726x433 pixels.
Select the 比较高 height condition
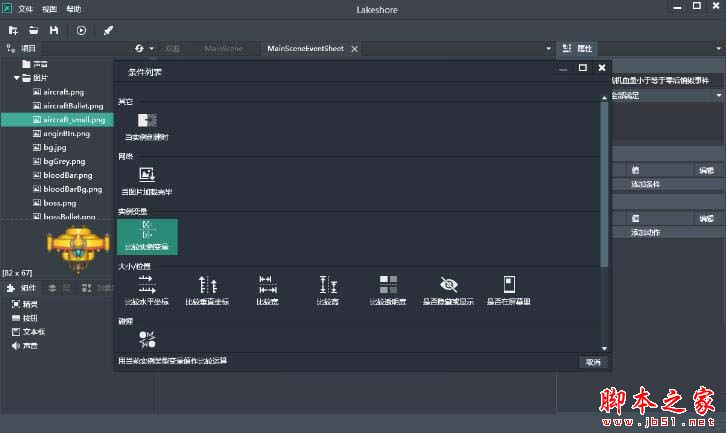[x=328, y=290]
